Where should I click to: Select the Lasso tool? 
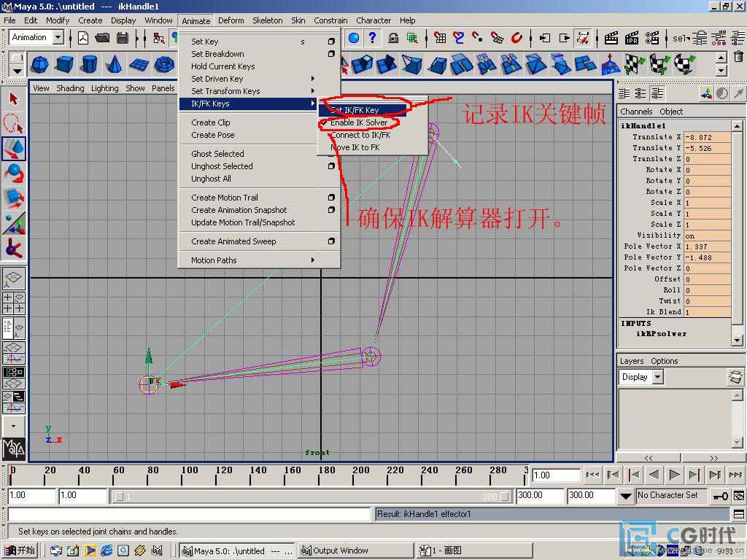coord(13,123)
